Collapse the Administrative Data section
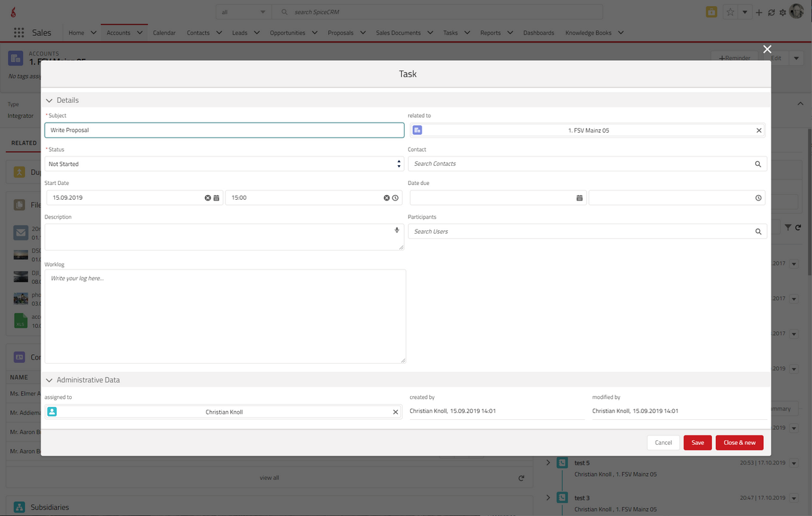The width and height of the screenshot is (812, 516). [49, 380]
